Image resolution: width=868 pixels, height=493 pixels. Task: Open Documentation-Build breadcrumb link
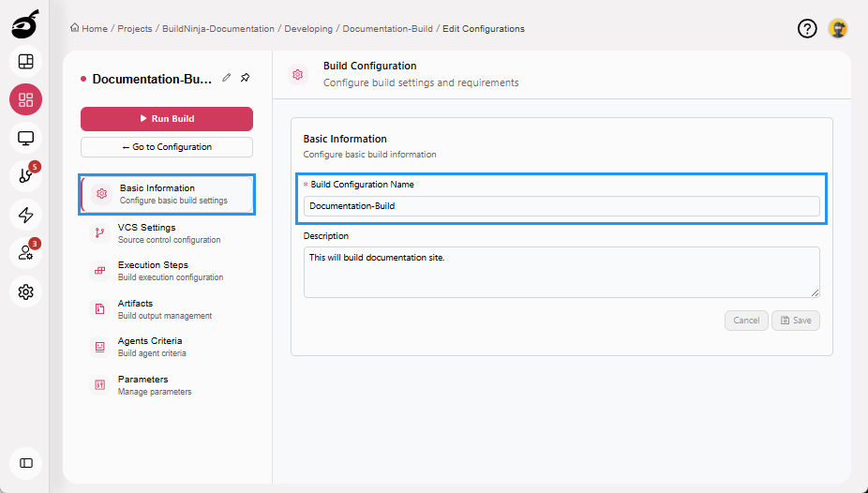pyautogui.click(x=387, y=28)
